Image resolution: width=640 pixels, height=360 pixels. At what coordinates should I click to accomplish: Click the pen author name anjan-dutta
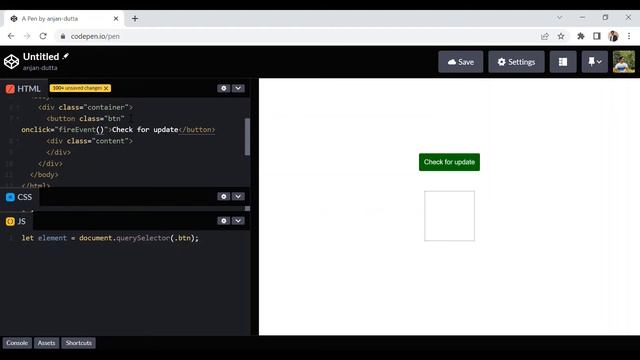[40, 68]
